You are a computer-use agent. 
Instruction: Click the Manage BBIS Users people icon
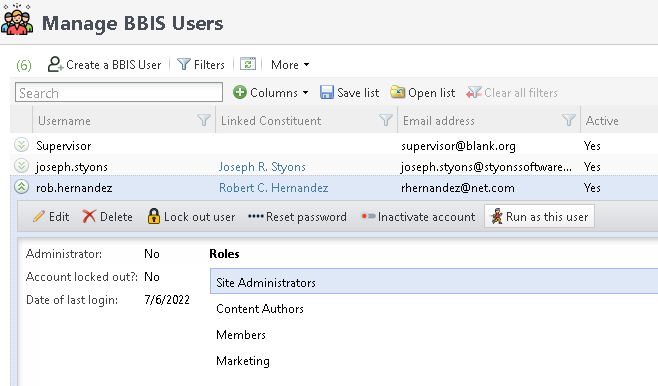[x=17, y=20]
